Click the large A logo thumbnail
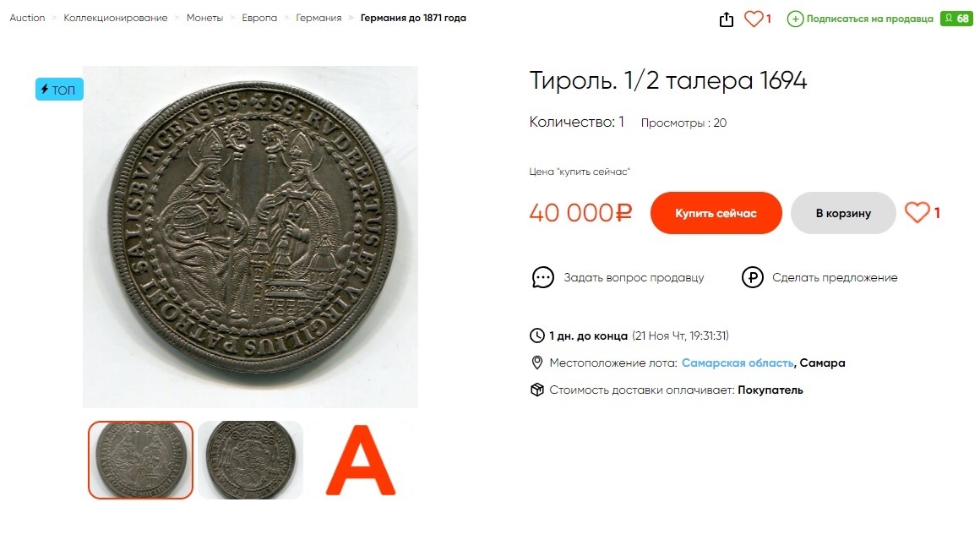 (360, 459)
